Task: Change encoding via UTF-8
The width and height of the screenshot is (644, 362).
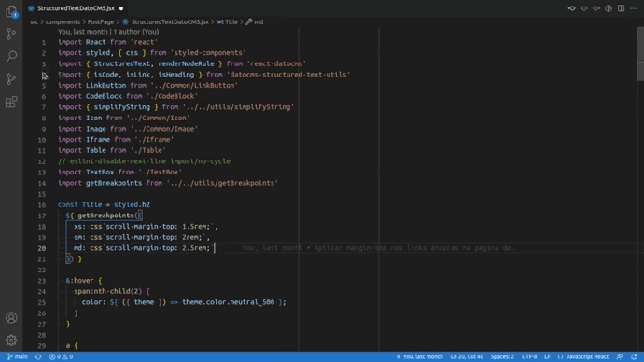Action: coord(529,356)
